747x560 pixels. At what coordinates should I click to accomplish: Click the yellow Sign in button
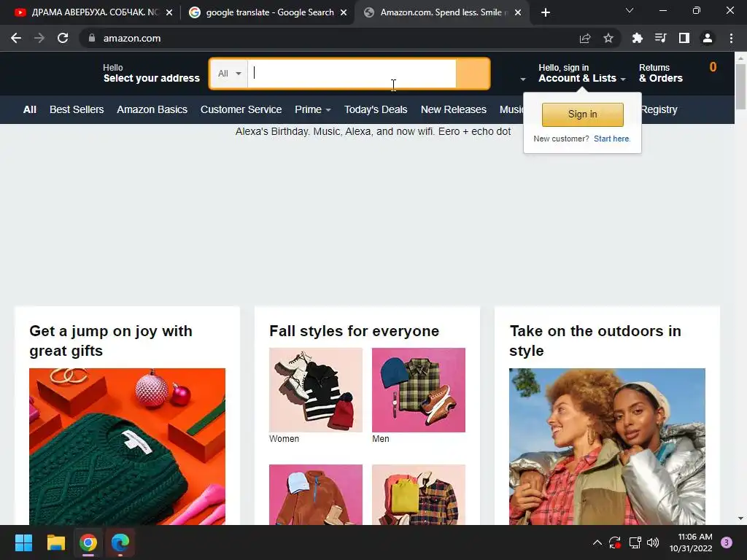pos(582,114)
